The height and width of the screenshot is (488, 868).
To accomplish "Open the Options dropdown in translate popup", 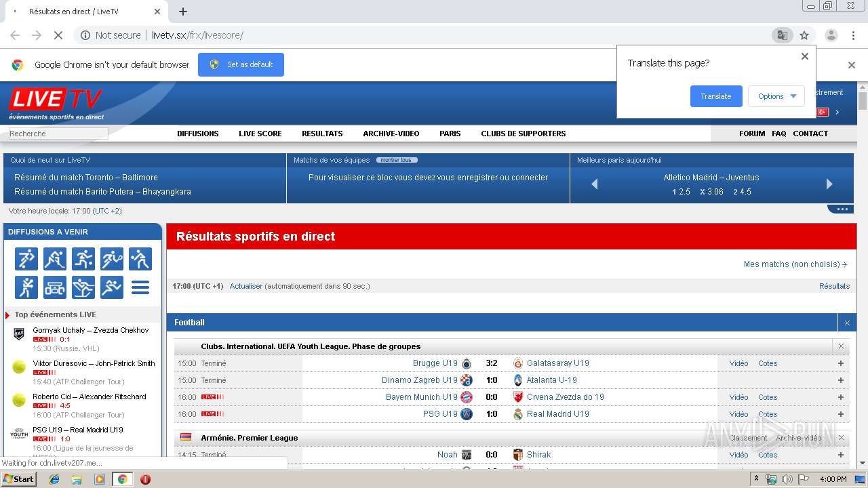I will point(776,96).
